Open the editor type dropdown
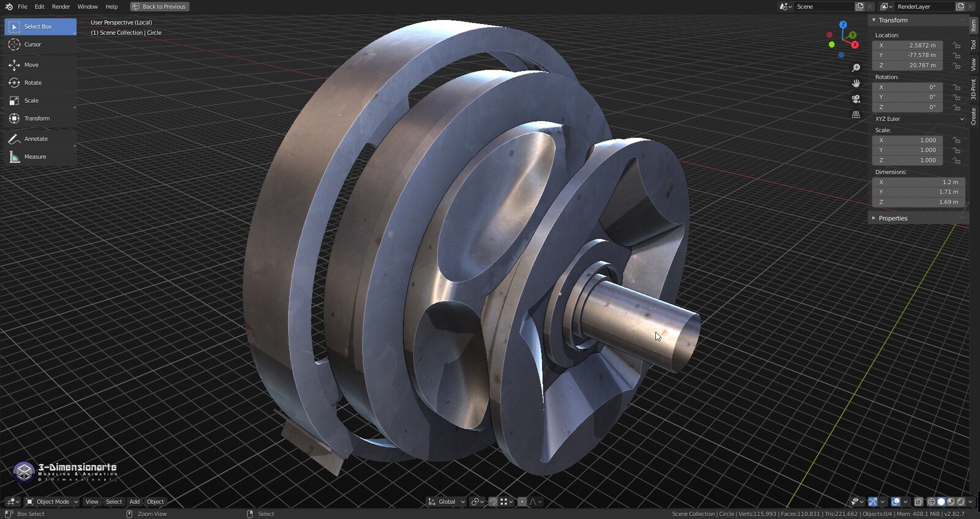Image resolution: width=980 pixels, height=519 pixels. tap(12, 501)
